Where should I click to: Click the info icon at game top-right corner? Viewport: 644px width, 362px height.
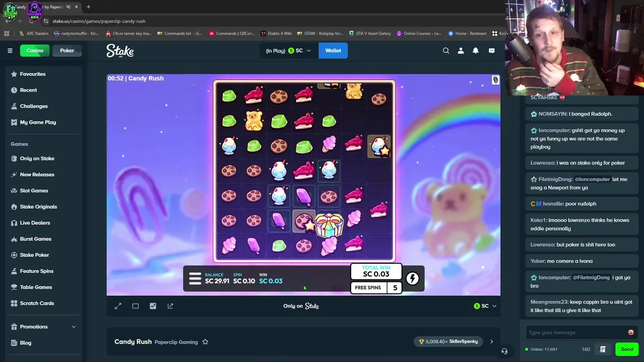click(x=495, y=80)
